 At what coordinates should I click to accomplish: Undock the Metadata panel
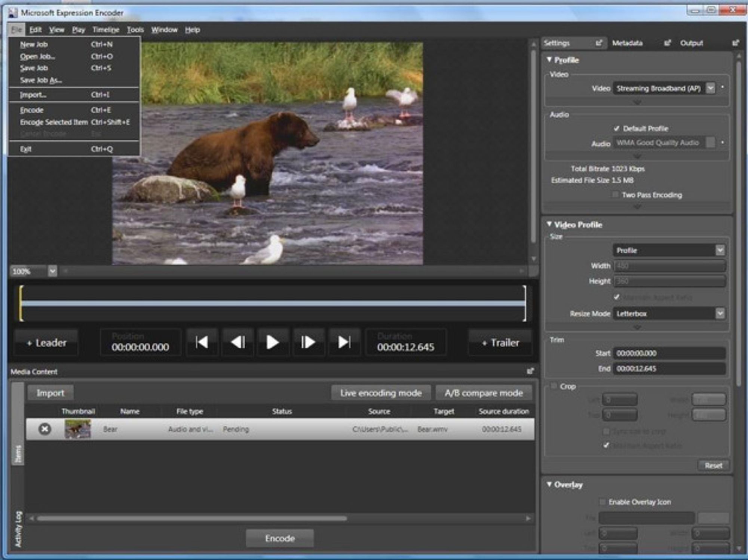tap(667, 43)
